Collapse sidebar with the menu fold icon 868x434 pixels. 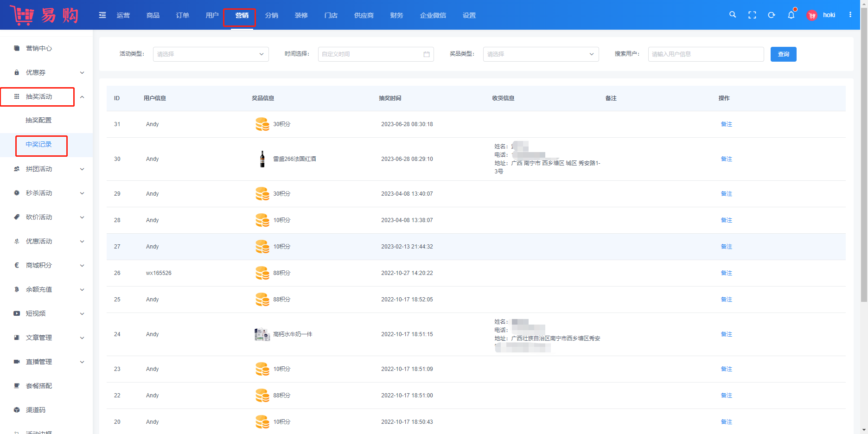tap(102, 15)
